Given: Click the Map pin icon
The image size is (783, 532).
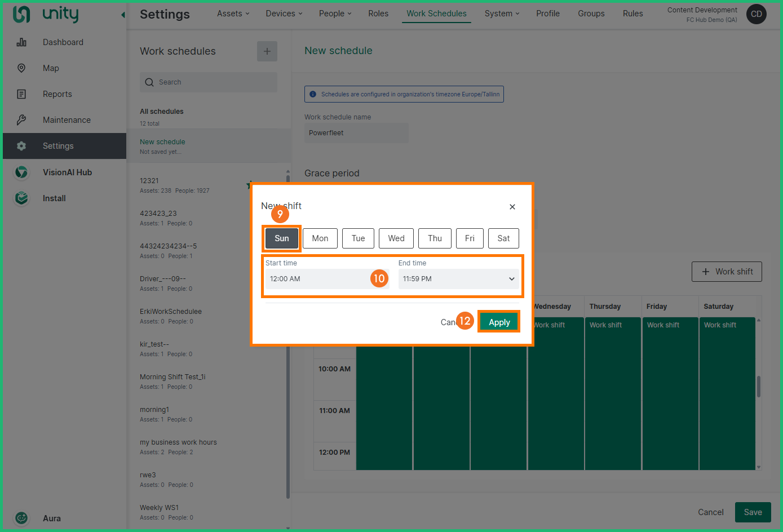Looking at the screenshot, I should click(x=21, y=68).
